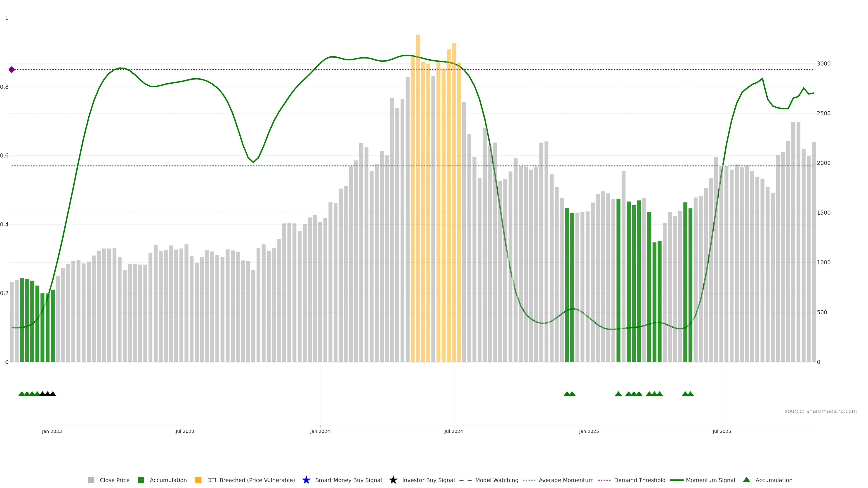Click the blue Smart Money star icon
This screenshot has height=488, width=868.
point(306,480)
